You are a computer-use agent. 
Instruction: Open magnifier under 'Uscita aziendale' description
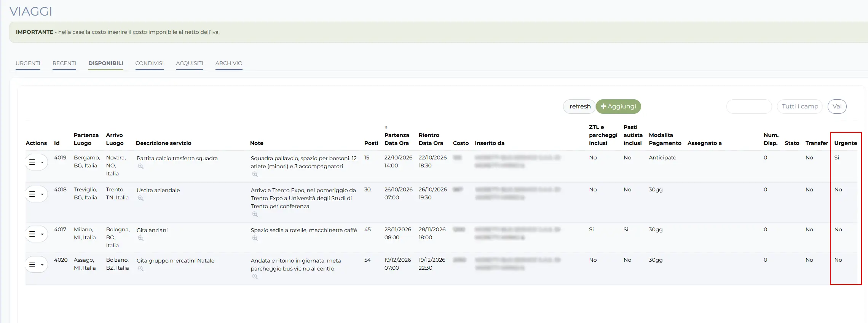[141, 198]
